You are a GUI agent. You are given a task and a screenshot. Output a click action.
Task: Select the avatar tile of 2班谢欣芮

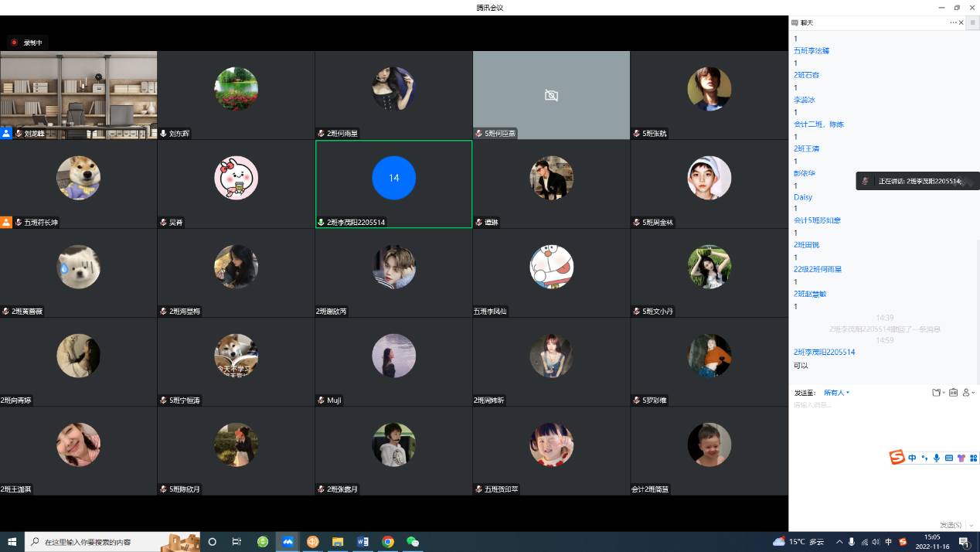point(394,273)
